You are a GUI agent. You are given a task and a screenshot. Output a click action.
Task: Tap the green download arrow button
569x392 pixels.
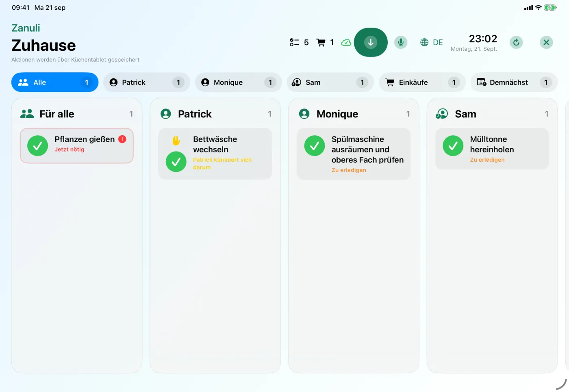(x=371, y=42)
